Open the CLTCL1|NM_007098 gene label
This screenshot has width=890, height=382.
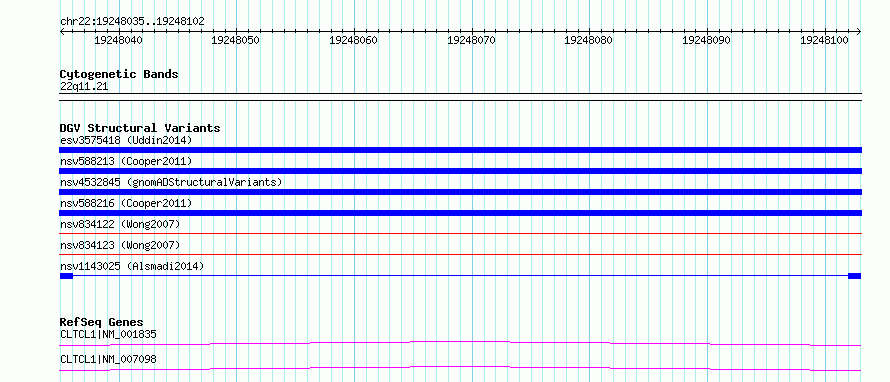[x=108, y=359]
